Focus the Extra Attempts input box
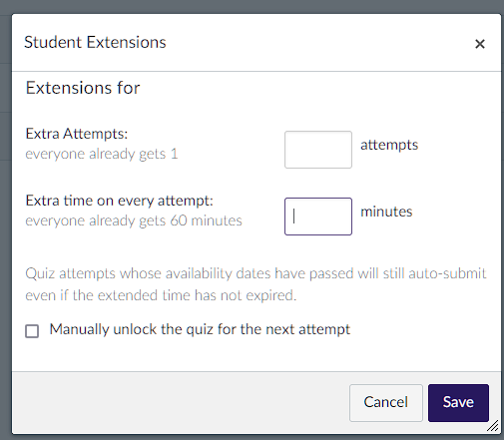The image size is (504, 440). coord(318,150)
